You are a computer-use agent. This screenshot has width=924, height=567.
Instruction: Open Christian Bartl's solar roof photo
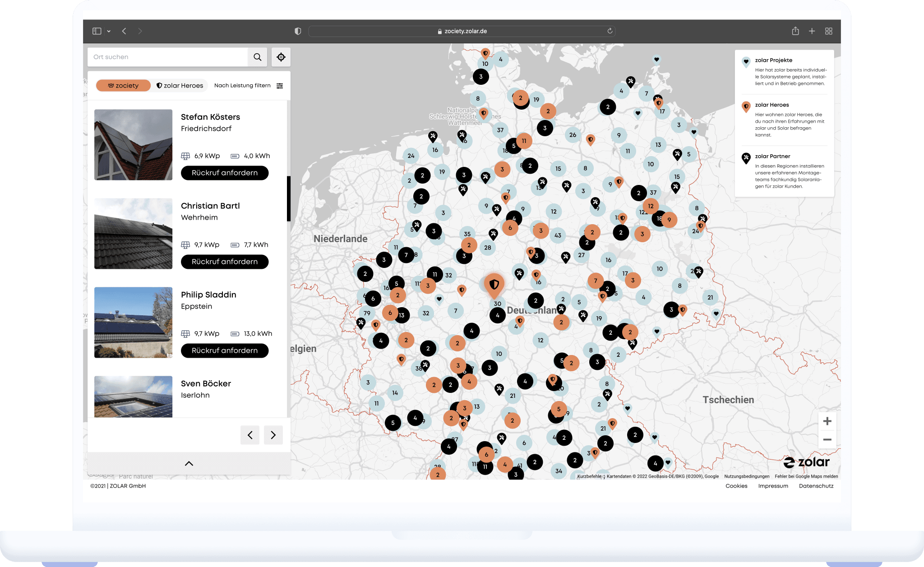(x=133, y=234)
